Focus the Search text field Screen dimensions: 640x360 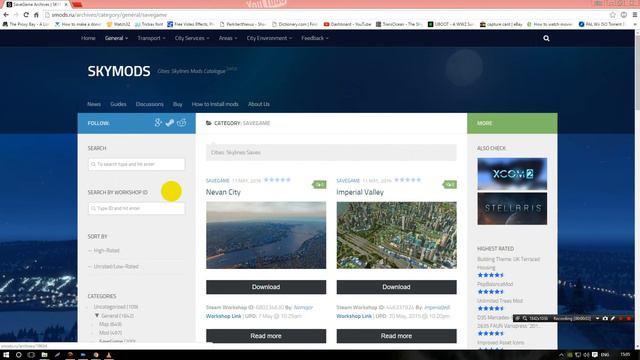point(136,164)
